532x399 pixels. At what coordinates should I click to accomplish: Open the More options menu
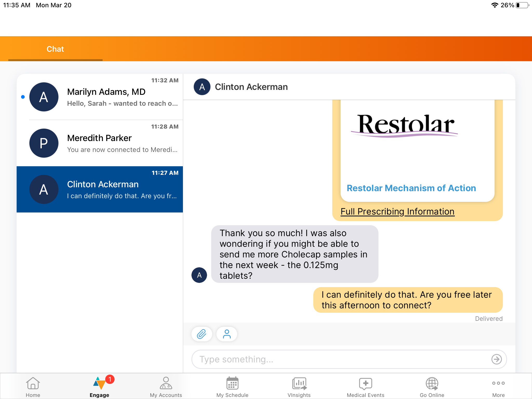click(498, 387)
